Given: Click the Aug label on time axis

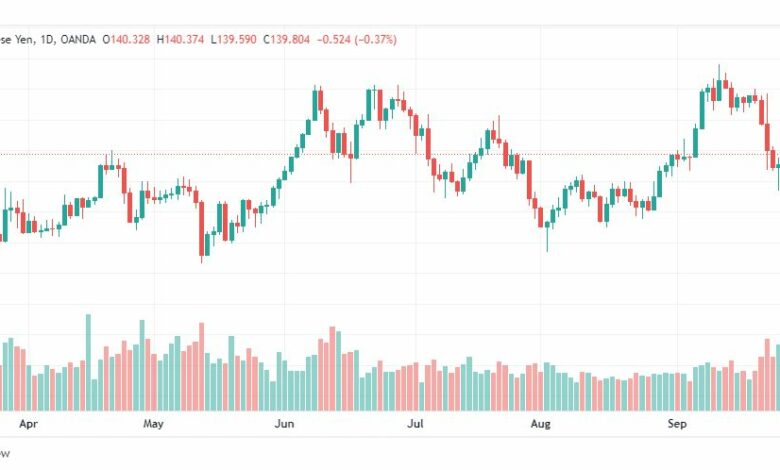Looking at the screenshot, I should (540, 423).
